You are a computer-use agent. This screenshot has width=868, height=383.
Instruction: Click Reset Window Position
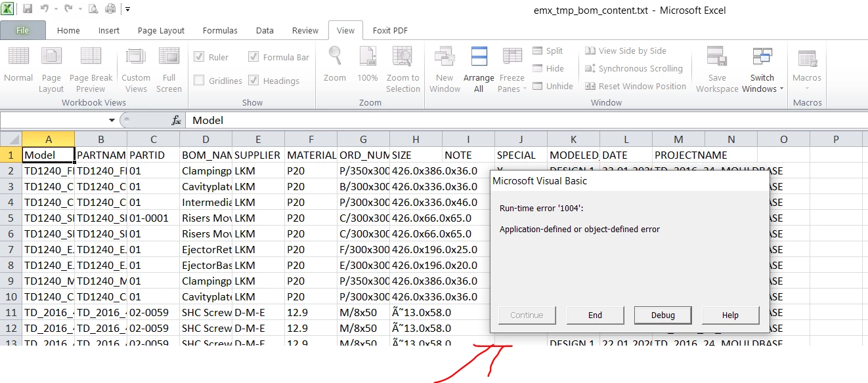pos(636,86)
